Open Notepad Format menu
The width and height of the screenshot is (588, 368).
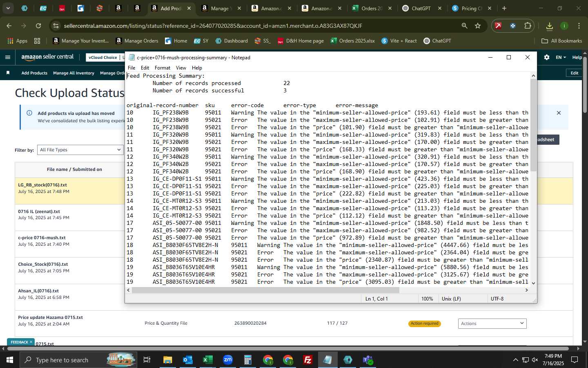(162, 68)
